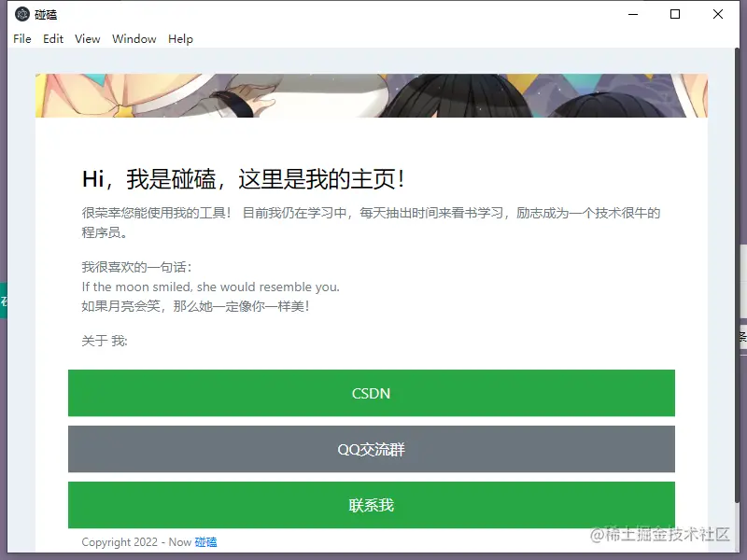Click the 联系我 button
Screen dimensions: 747x560
coord(371,504)
